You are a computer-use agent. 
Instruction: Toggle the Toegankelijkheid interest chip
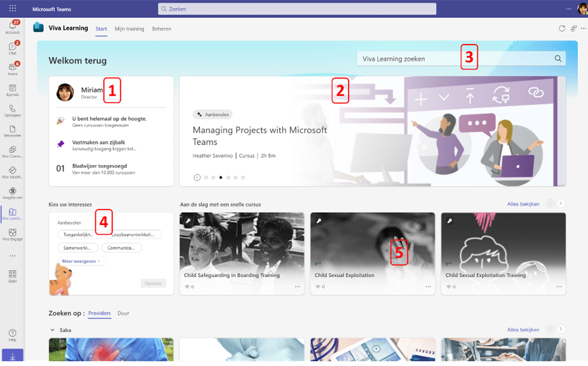pos(79,234)
